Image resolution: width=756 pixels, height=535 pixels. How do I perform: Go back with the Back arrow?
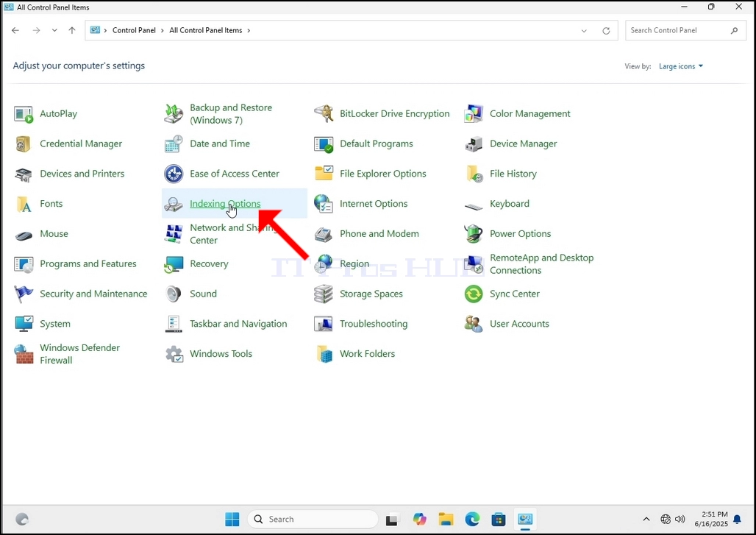click(x=15, y=30)
